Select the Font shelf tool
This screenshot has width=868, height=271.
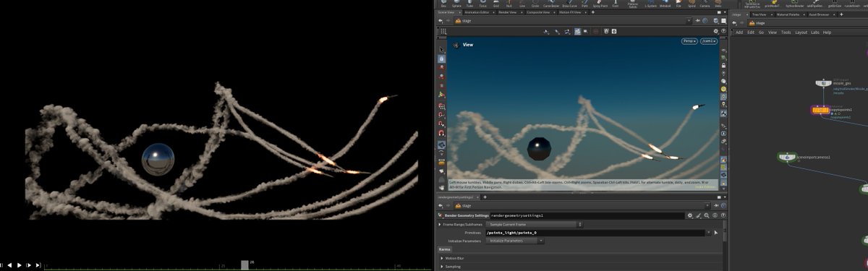coord(615,4)
